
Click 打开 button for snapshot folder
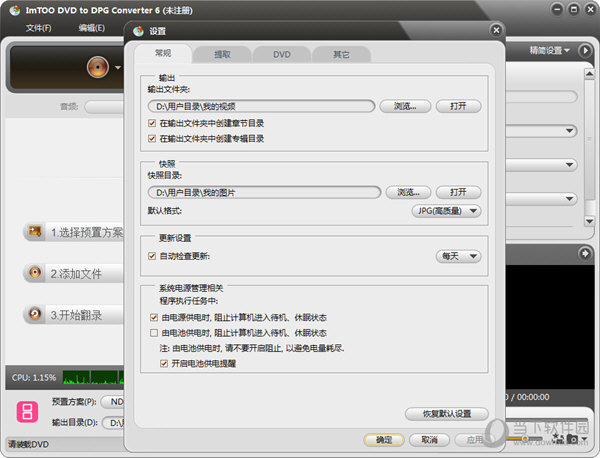[x=458, y=192]
